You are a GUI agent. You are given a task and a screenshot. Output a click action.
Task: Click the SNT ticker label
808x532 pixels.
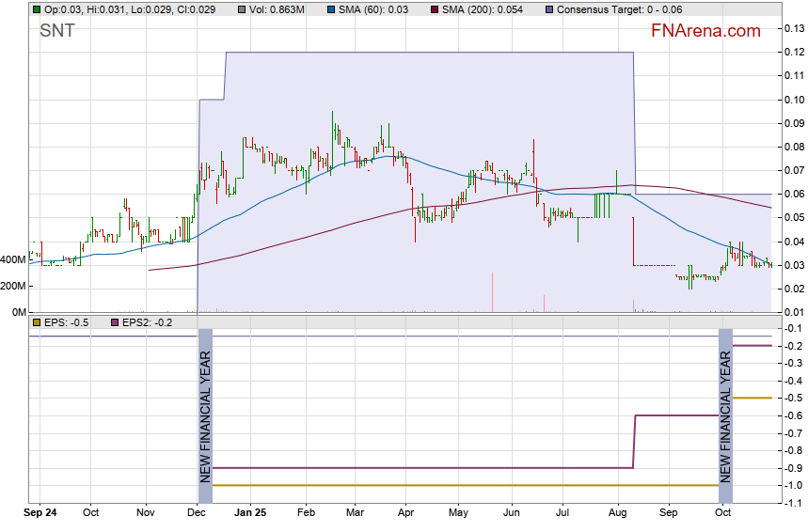click(57, 31)
